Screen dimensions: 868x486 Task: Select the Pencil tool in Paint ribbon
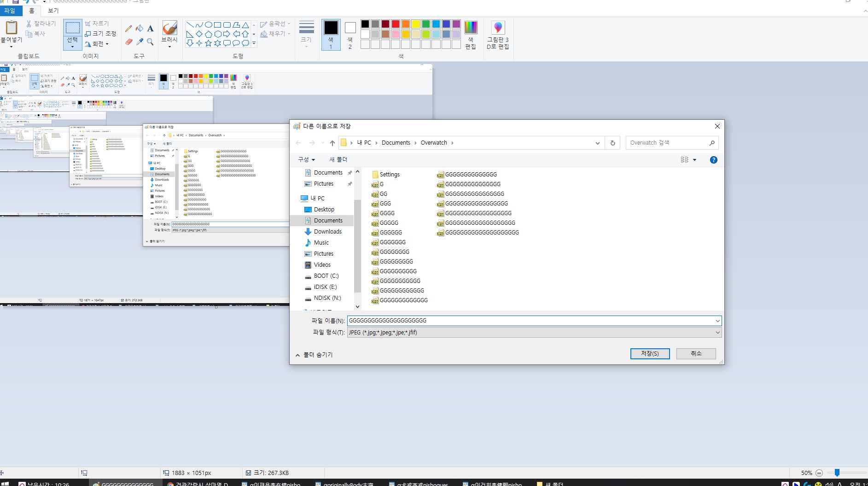(x=128, y=29)
